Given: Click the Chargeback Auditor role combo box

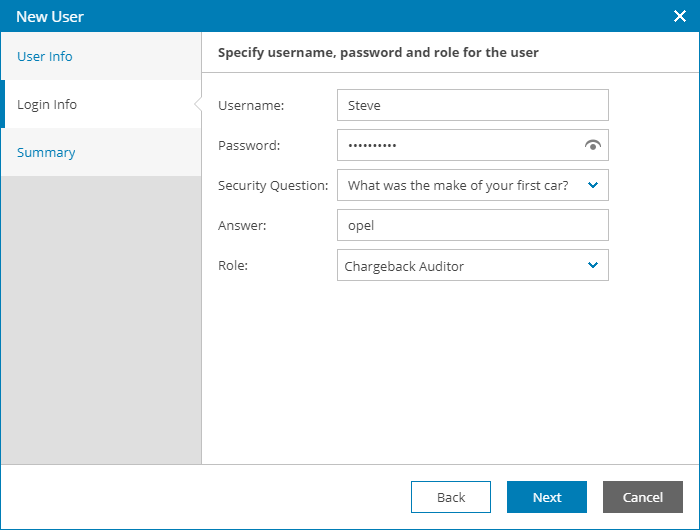Looking at the screenshot, I should pyautogui.click(x=458, y=265).
